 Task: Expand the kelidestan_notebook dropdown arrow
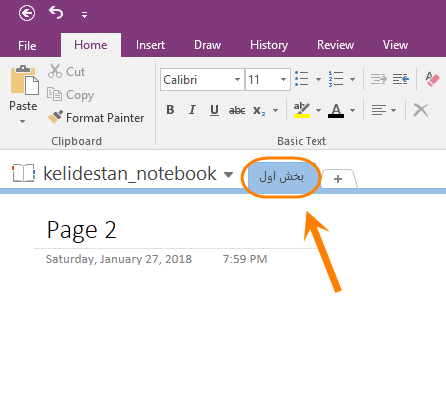click(x=228, y=175)
